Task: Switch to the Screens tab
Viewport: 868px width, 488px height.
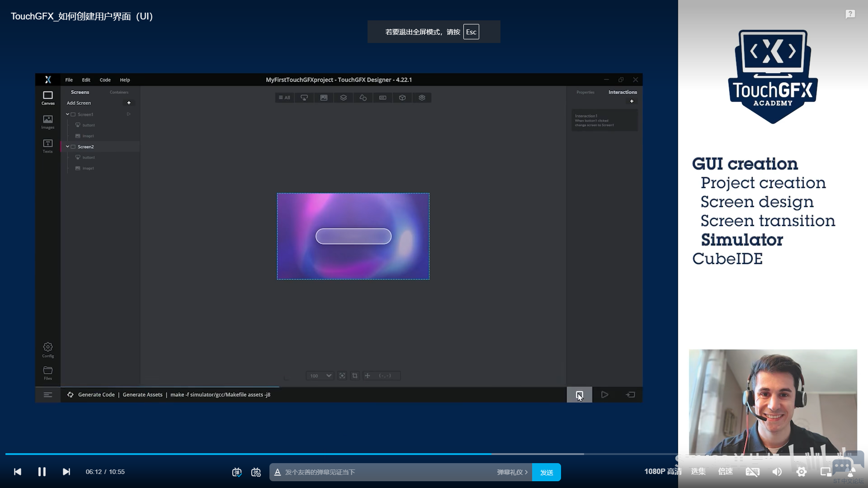Action: tap(80, 92)
